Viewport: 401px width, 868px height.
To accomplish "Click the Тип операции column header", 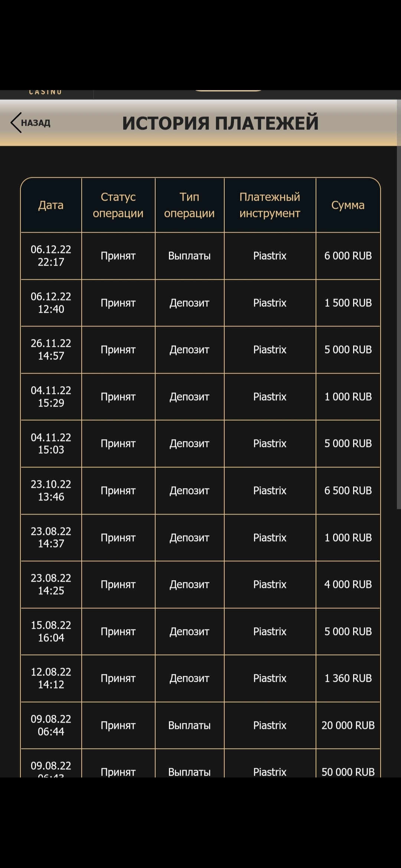I will pyautogui.click(x=189, y=205).
